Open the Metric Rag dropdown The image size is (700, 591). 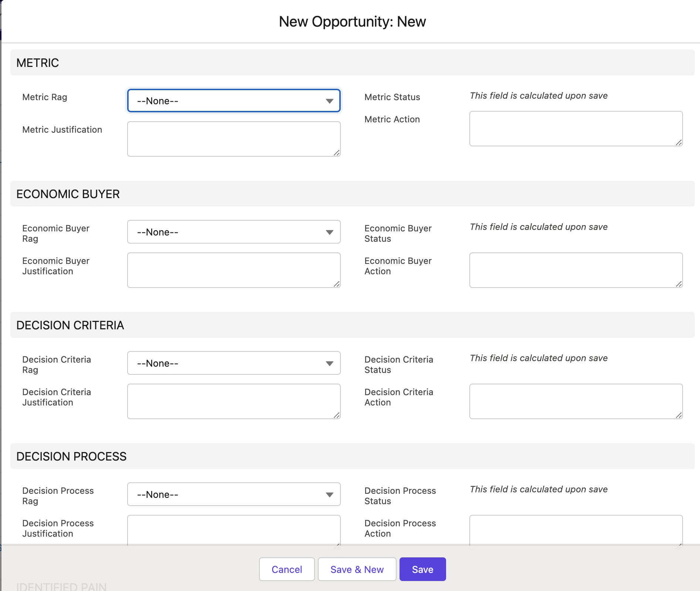[234, 101]
